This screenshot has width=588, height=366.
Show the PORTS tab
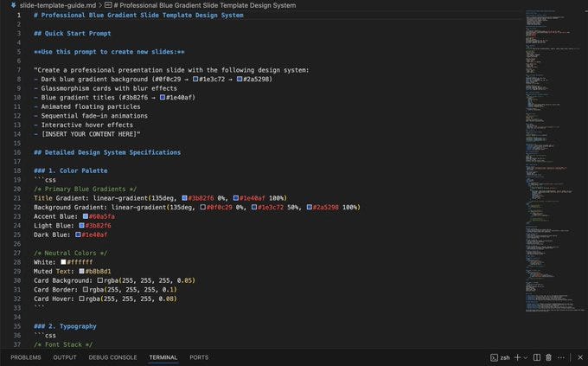[x=199, y=357]
